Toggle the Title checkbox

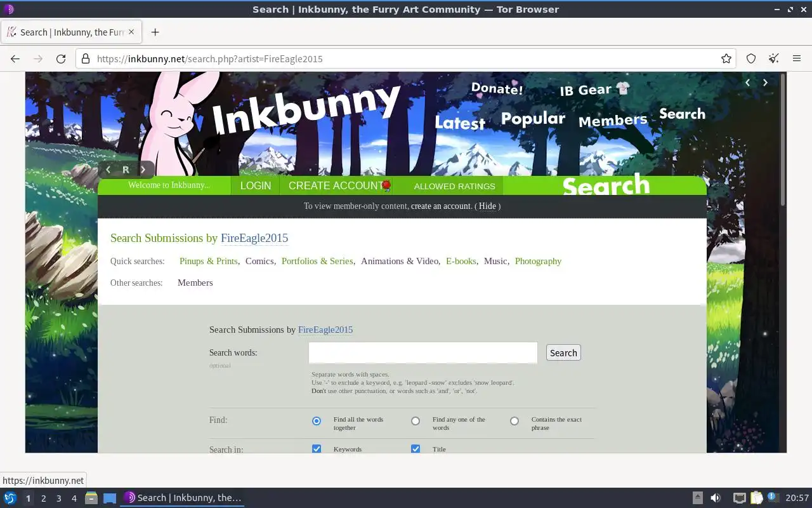pyautogui.click(x=416, y=448)
